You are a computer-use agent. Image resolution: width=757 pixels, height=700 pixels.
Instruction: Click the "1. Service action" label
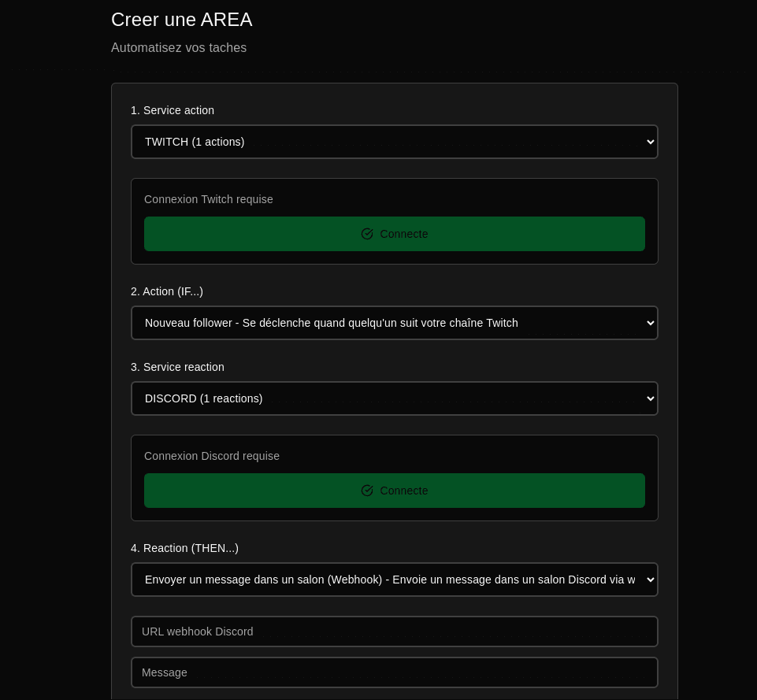coord(173,110)
